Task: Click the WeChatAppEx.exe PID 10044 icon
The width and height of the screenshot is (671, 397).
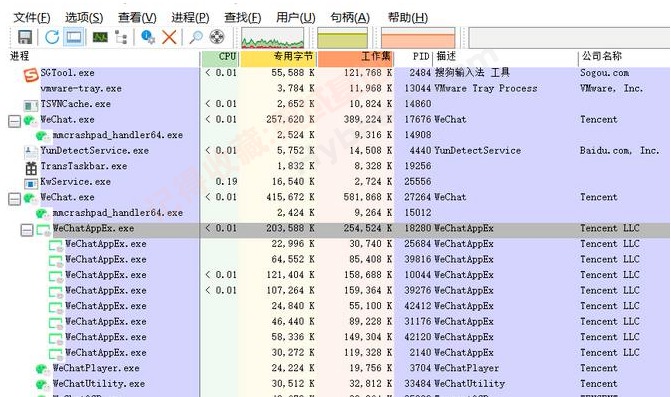Action: (56, 276)
